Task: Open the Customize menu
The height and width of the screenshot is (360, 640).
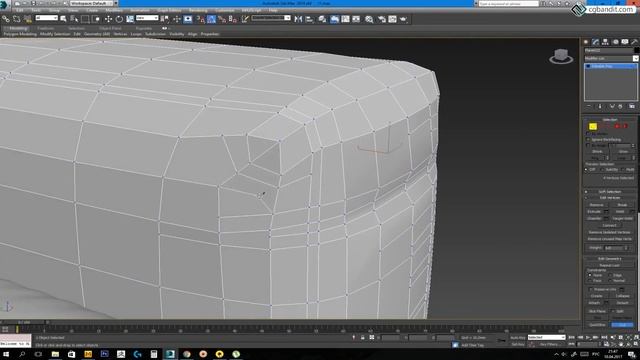Action: pos(224,10)
